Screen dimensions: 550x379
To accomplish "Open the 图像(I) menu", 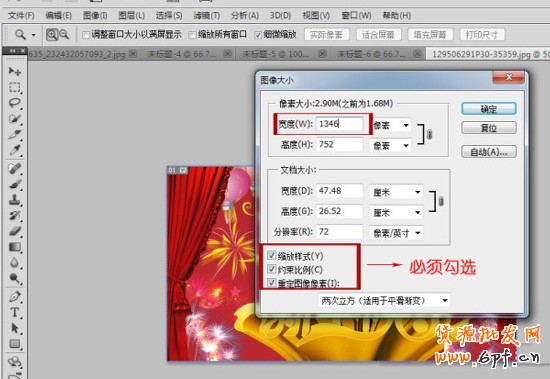I will click(95, 15).
